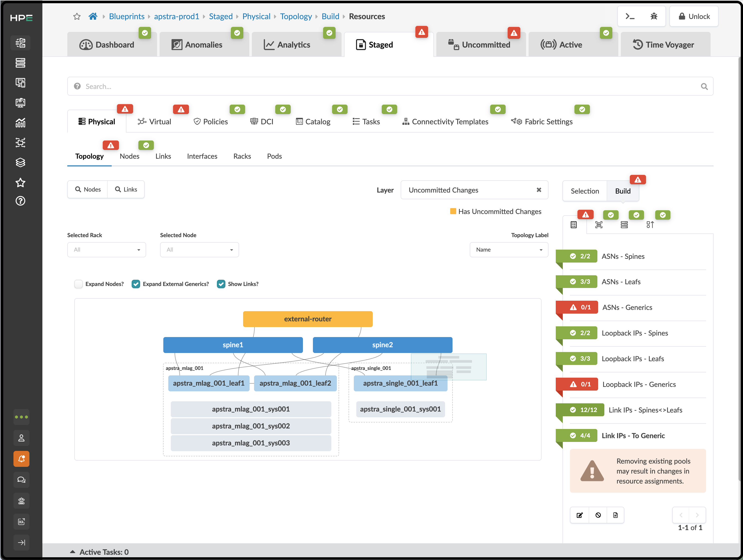The width and height of the screenshot is (743, 560).
Task: Click the update assignments edit icon
Action: point(580,515)
